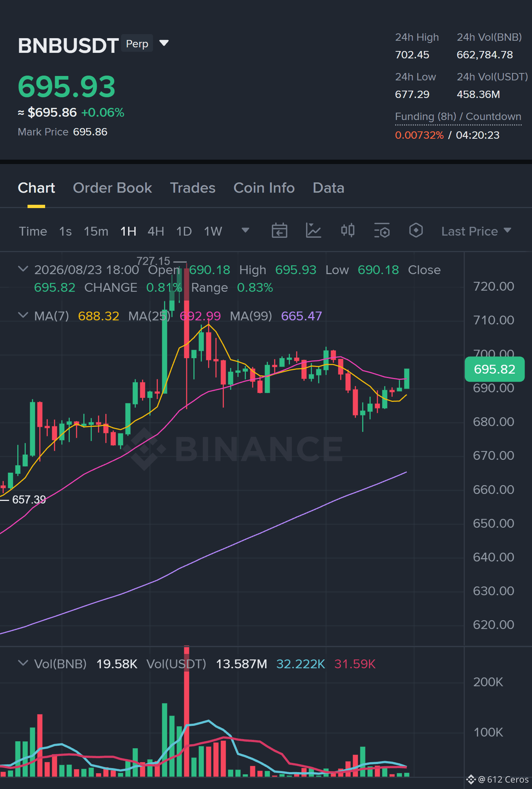This screenshot has height=789, width=532.
Task: Click the Range value 0.83%
Action: (x=255, y=287)
